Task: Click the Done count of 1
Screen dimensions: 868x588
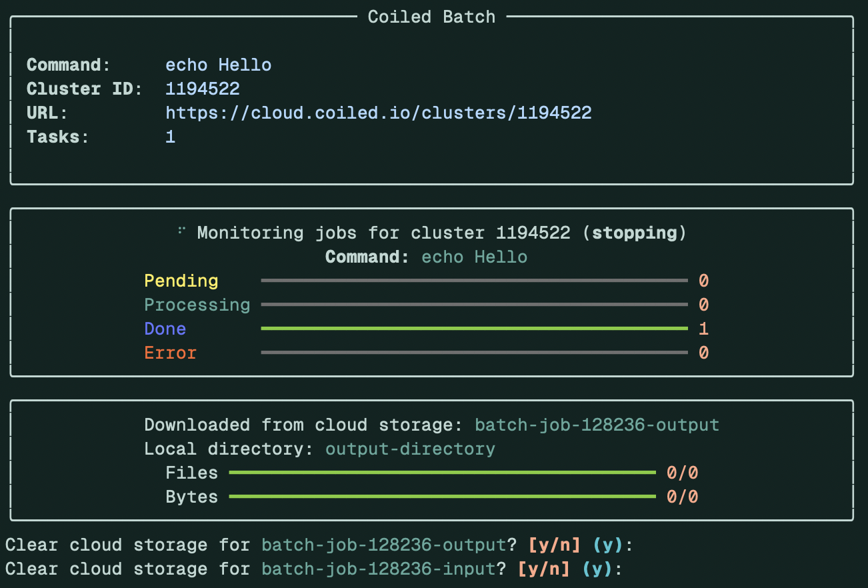Action: [703, 329]
